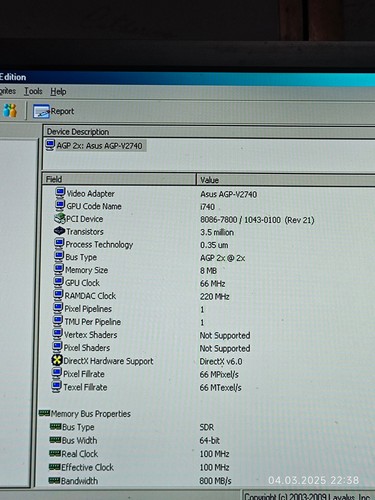Select the Transistors field label

[x=85, y=232]
